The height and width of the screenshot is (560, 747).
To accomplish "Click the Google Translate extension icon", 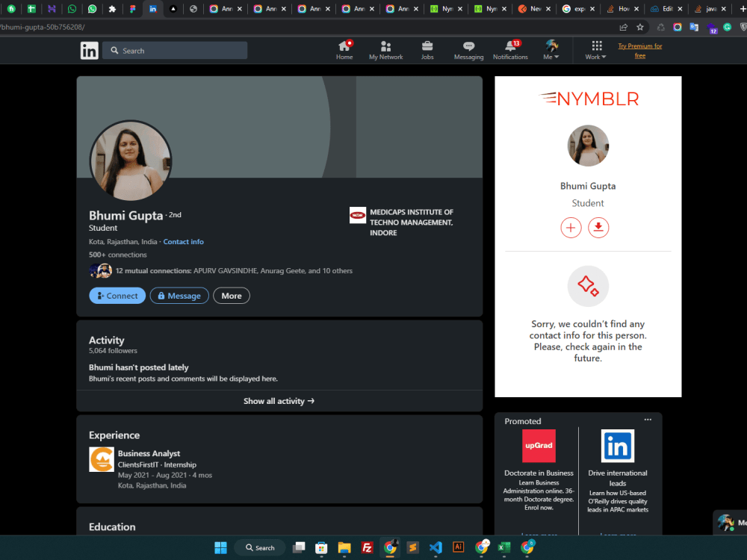I will [694, 27].
